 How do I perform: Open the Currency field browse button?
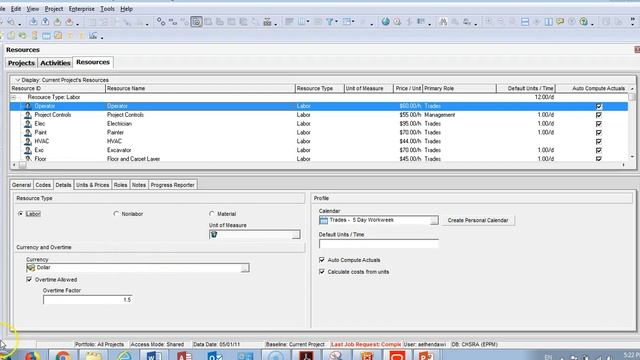pos(244,268)
